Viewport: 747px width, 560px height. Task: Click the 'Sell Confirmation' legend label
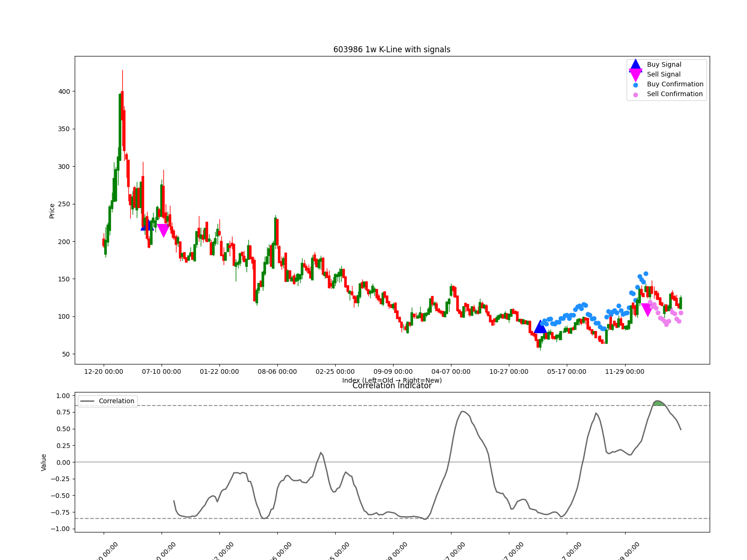[675, 94]
